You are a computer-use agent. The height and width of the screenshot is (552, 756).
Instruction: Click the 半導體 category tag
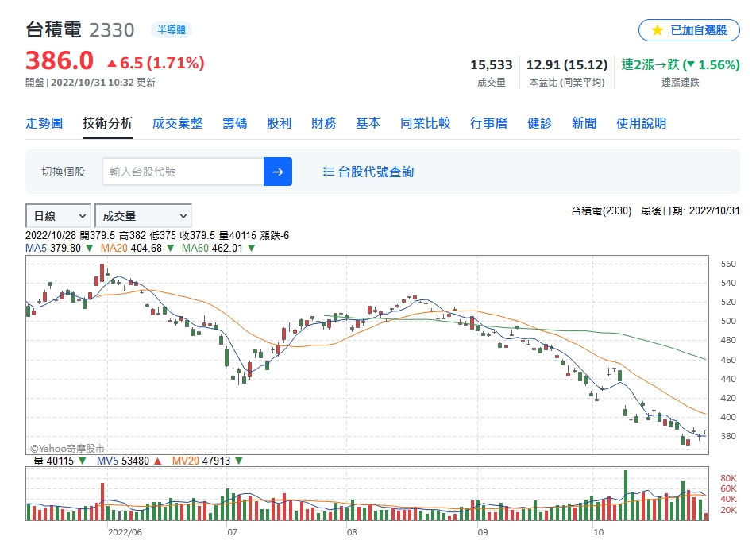(172, 30)
